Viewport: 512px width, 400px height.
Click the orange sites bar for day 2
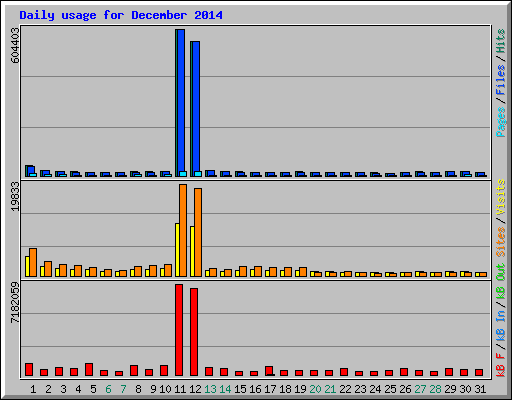pos(48,269)
